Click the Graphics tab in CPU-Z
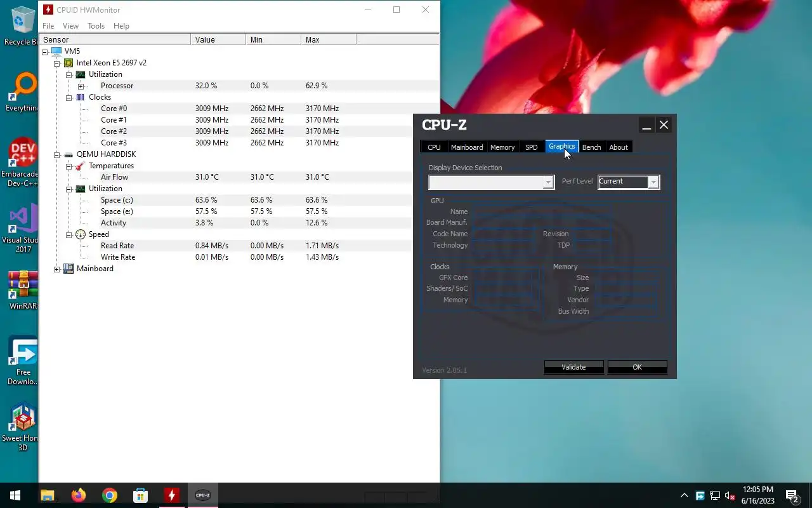 [561, 147]
